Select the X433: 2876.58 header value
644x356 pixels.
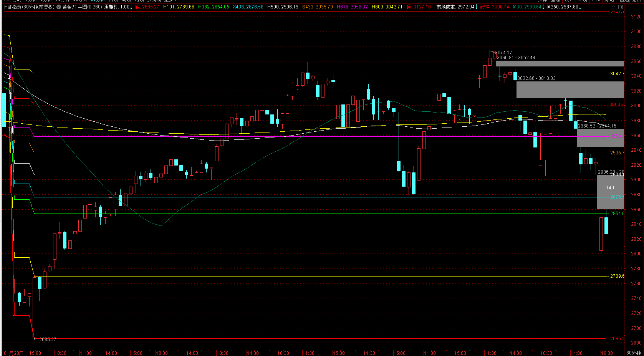click(x=248, y=7)
